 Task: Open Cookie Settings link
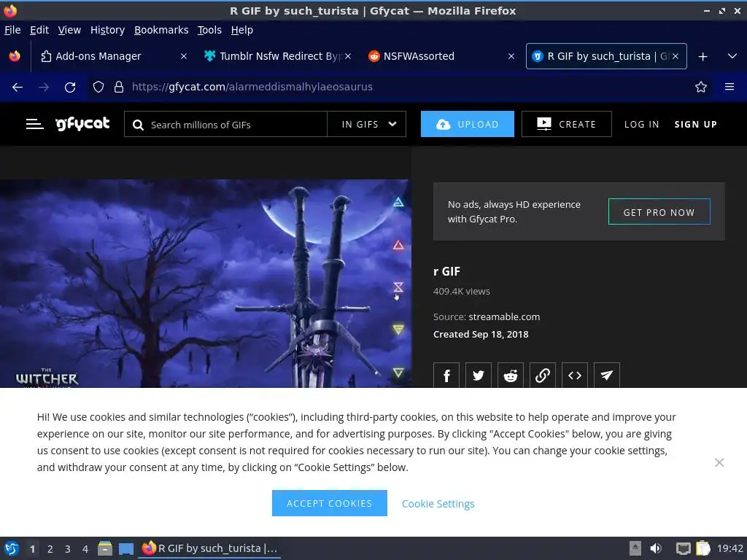(x=438, y=503)
